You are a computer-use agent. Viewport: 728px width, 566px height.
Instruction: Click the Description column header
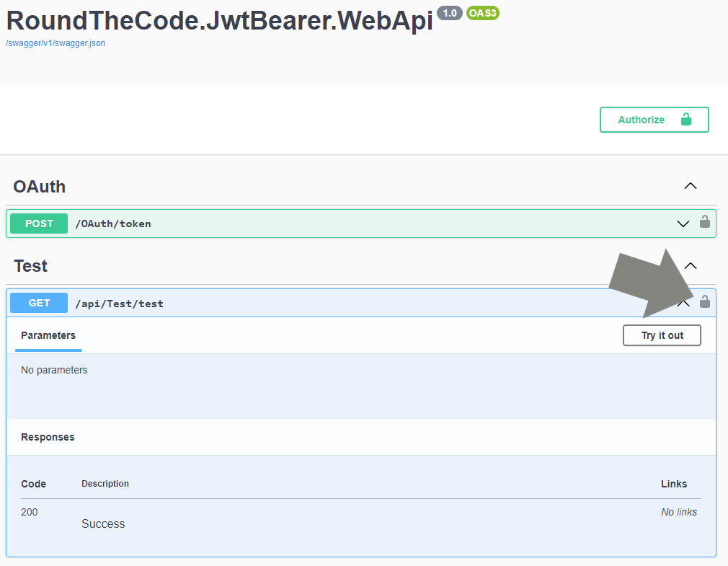pyautogui.click(x=105, y=483)
